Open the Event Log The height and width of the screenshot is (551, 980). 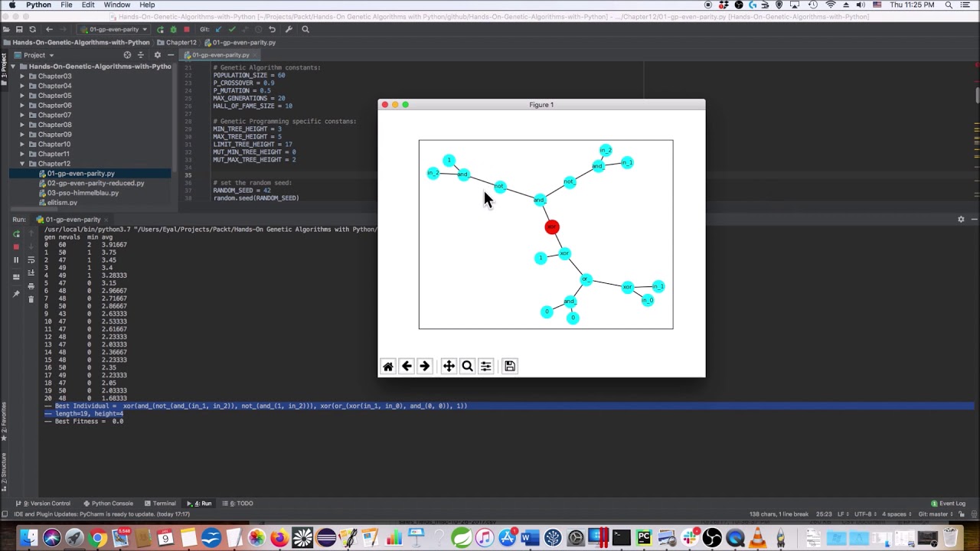(x=948, y=504)
